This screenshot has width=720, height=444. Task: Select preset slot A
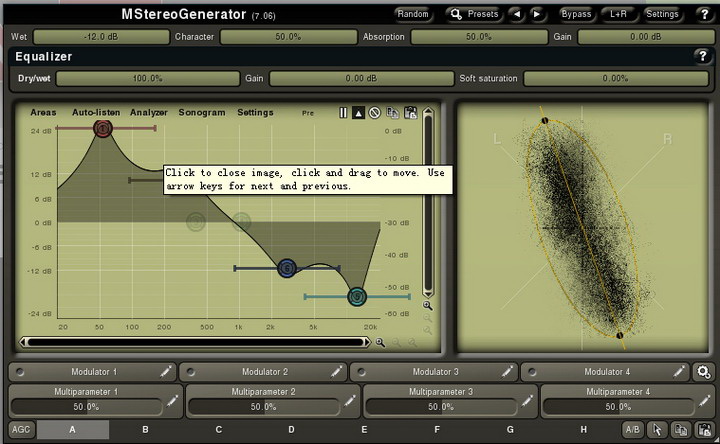73,430
